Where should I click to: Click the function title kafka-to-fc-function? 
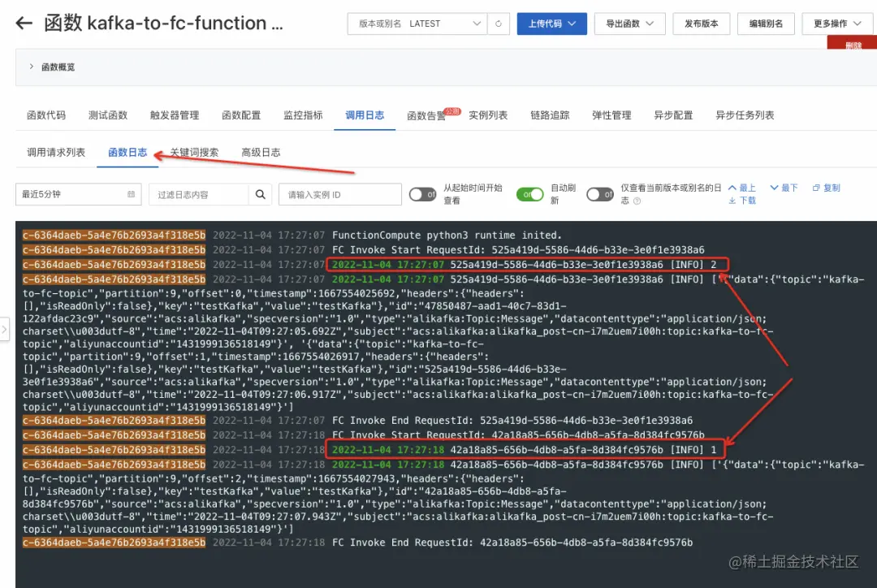(163, 23)
